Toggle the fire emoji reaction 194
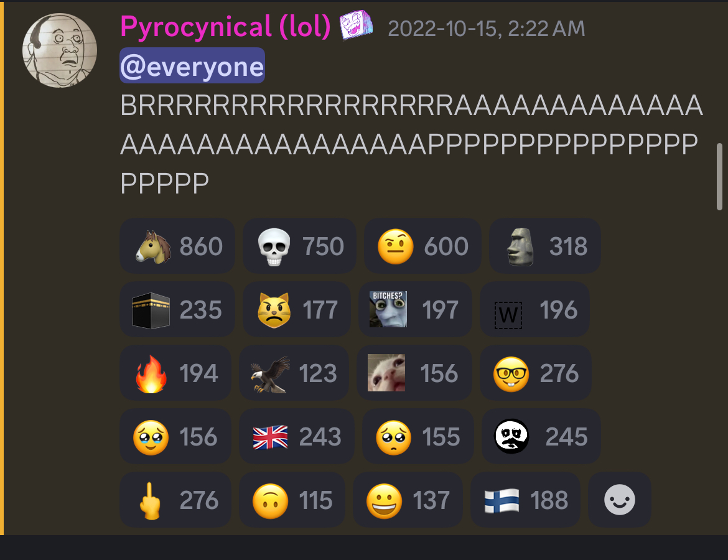This screenshot has width=728, height=560. [x=175, y=373]
